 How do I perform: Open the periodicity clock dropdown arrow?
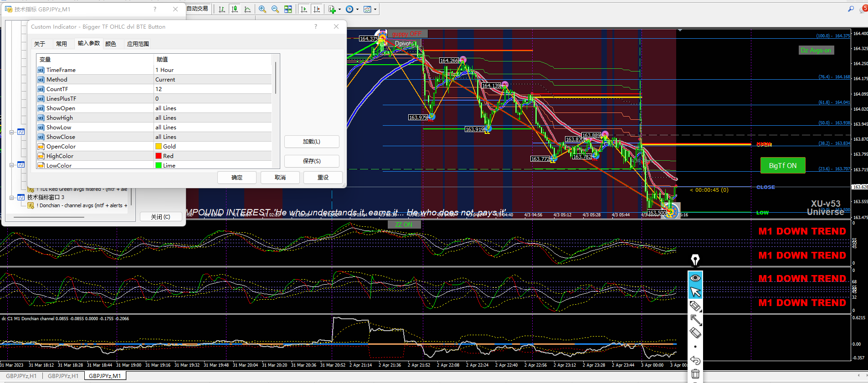click(x=357, y=10)
